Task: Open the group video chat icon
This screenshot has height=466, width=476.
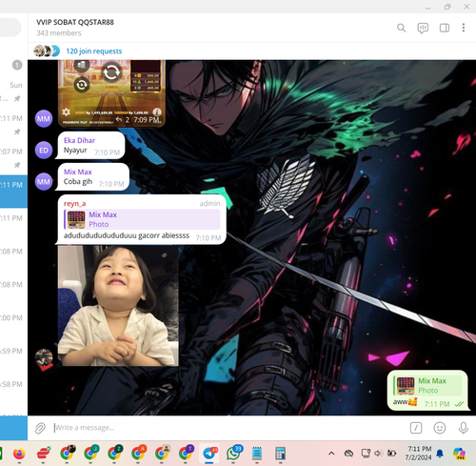Action: [423, 28]
